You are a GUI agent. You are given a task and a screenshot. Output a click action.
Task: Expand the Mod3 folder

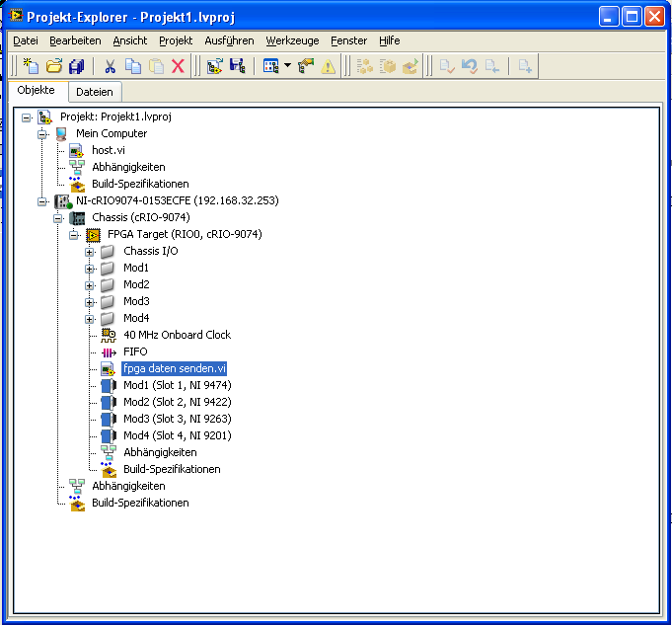point(89,302)
